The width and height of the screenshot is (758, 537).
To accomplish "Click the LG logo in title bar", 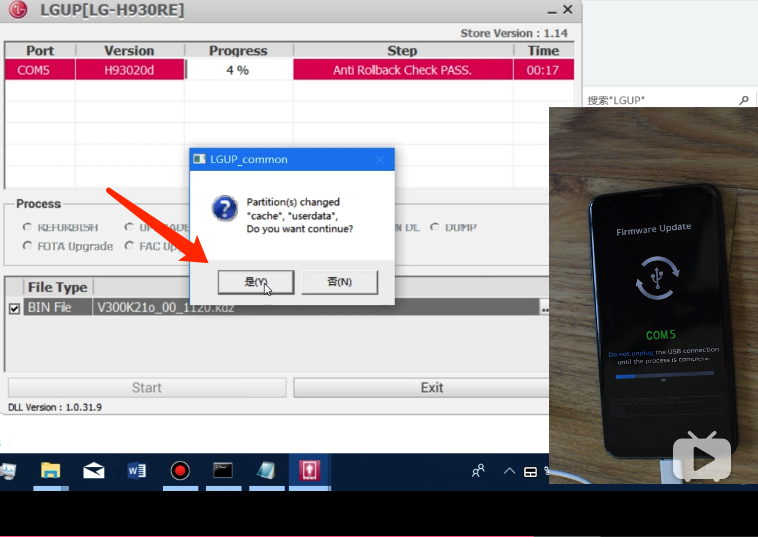I will pos(18,10).
